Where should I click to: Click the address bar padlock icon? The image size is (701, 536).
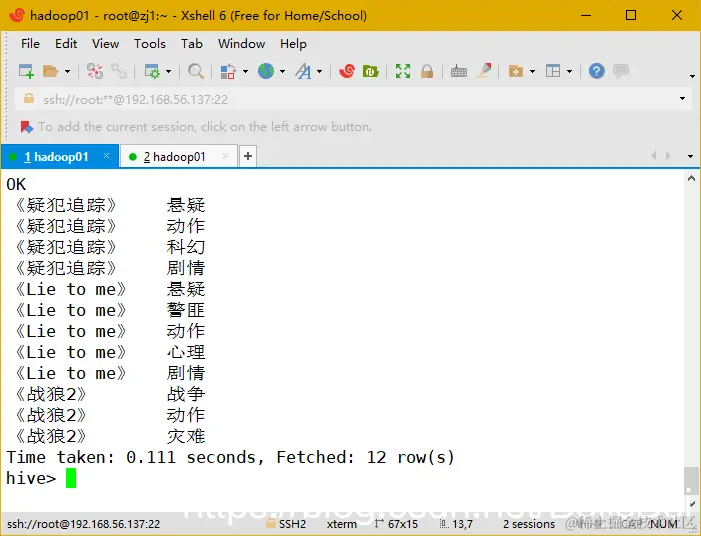29,98
